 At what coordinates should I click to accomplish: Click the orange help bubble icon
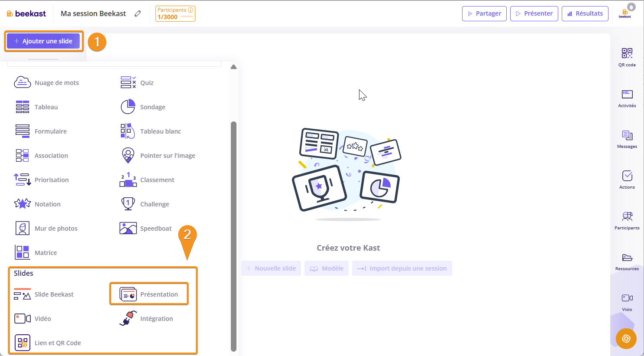click(626, 339)
